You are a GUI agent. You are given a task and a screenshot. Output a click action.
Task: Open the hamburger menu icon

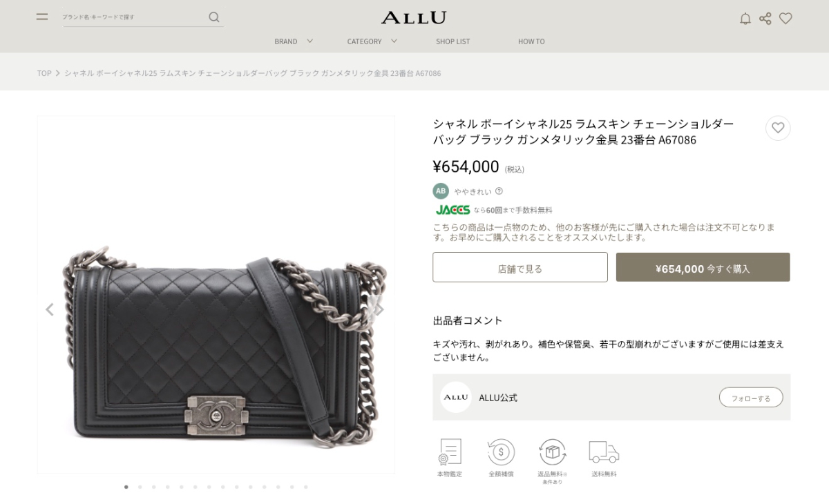click(42, 17)
